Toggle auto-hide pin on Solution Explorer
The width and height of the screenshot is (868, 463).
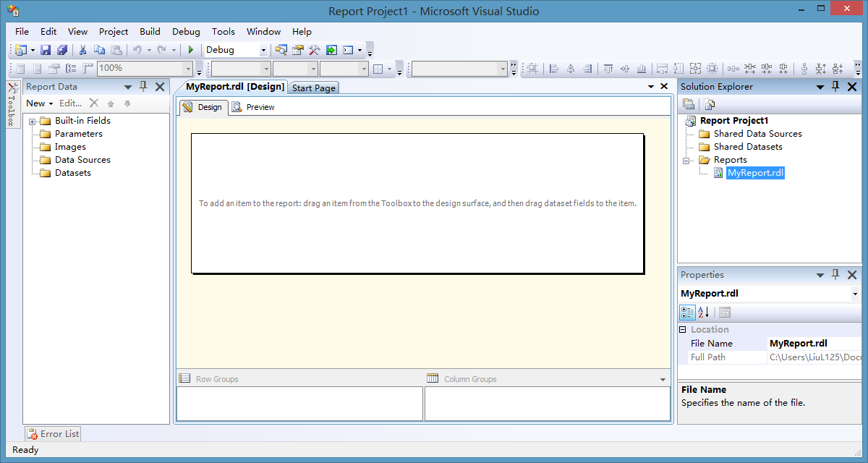point(835,87)
